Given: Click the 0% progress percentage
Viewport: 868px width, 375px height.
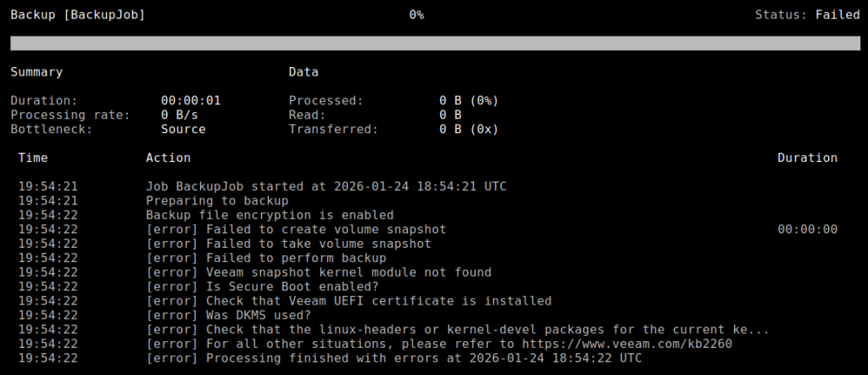Looking at the screenshot, I should pyautogui.click(x=416, y=14).
